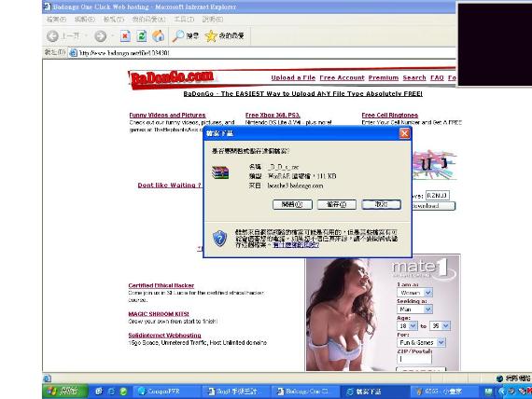The height and width of the screenshot is (399, 532).
Task: Click the Windows Start button
Action: tap(64, 392)
